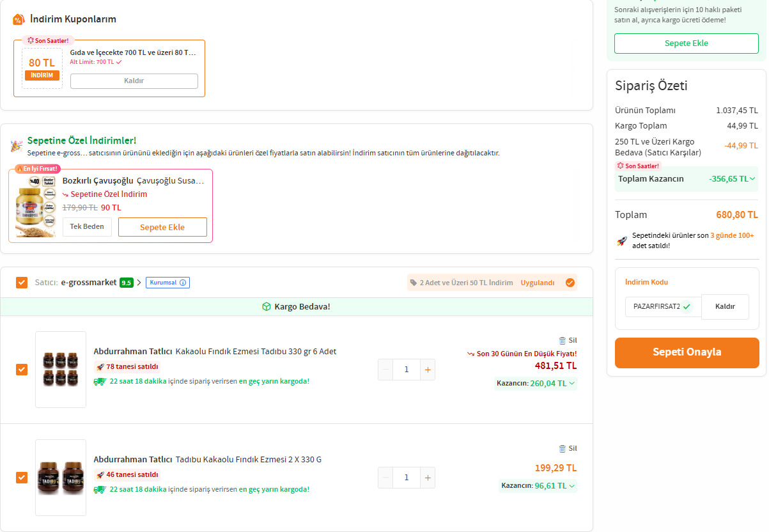The height and width of the screenshot is (532, 769).
Task: Click the green check in PAZARFIRSAT2 code field
Action: 687,306
